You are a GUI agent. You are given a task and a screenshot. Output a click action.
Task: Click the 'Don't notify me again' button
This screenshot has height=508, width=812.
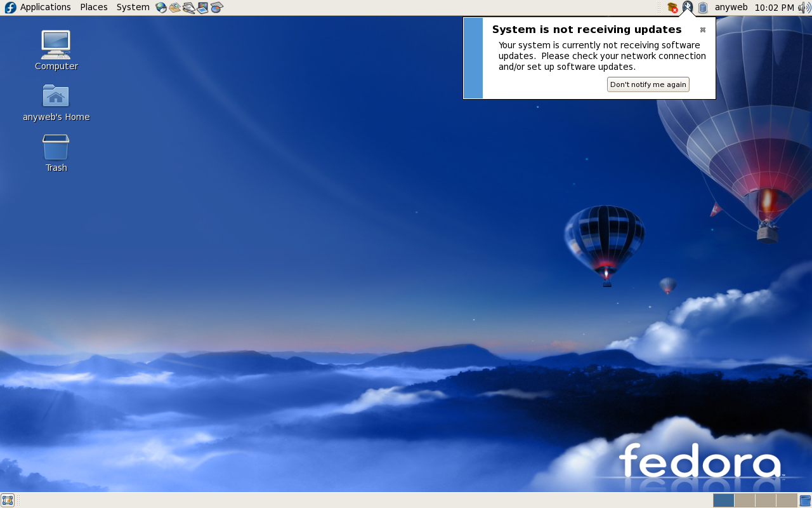tap(648, 84)
